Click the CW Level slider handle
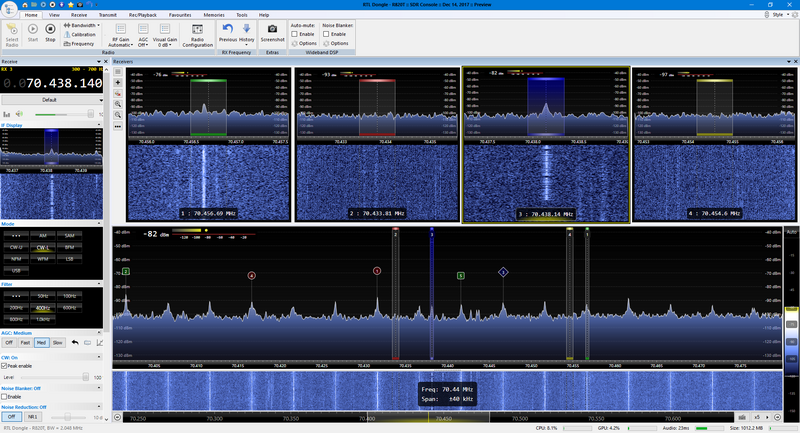The height and width of the screenshot is (433, 800). pos(86,377)
